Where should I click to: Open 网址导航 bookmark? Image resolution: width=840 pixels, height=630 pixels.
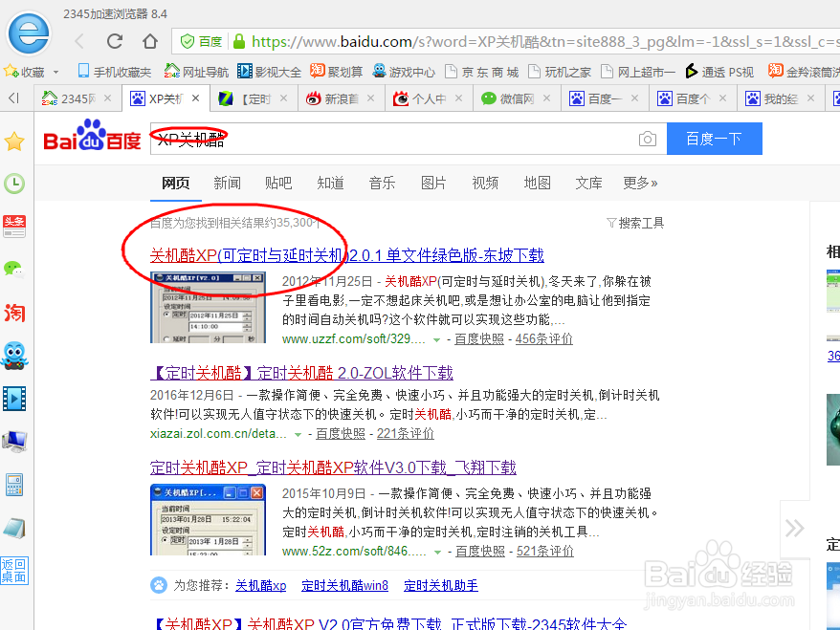[196, 71]
